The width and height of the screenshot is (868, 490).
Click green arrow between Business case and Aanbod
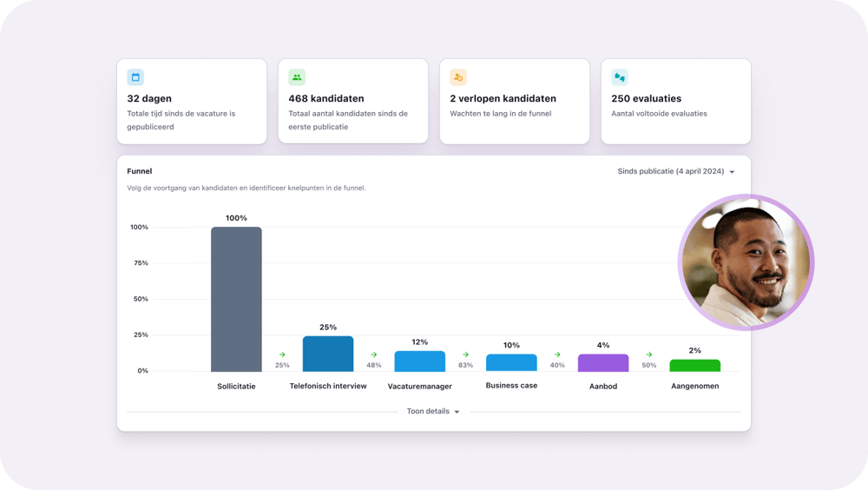point(557,354)
